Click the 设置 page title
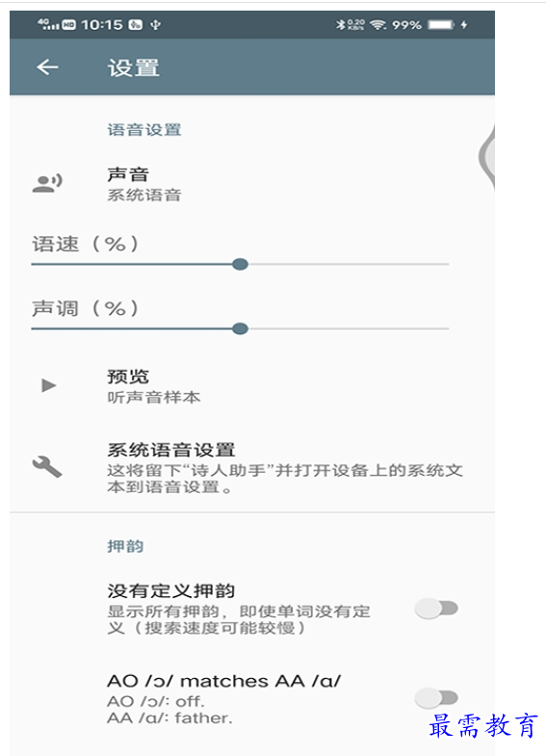Screen dimensions: 546x756 click(x=134, y=67)
